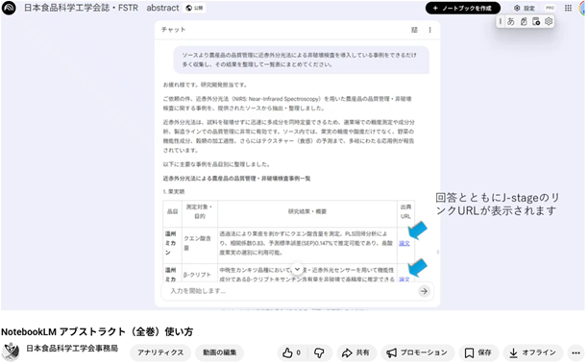
Task: Open the chat three-dot menu
Action: click(429, 30)
